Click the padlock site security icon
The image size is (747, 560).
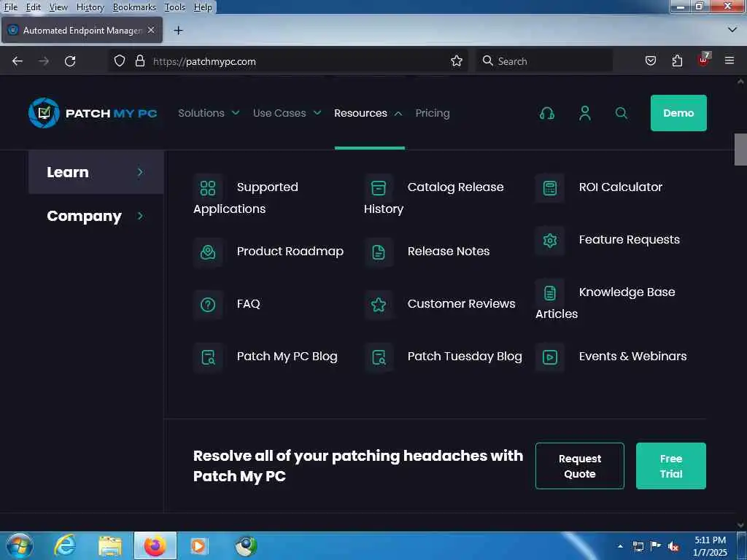pos(139,61)
